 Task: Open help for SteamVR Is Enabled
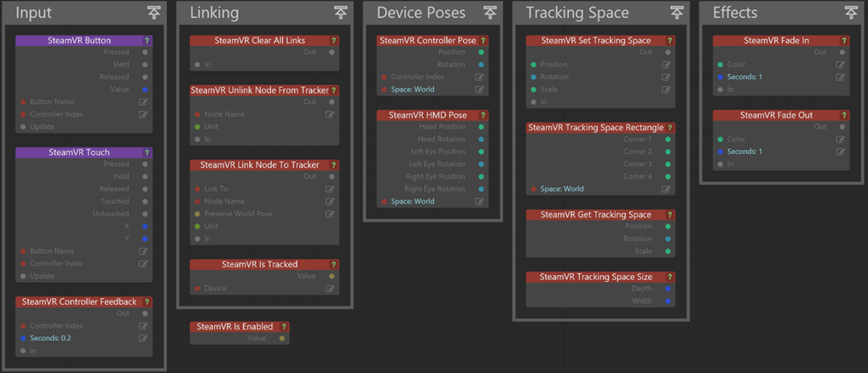tap(283, 326)
